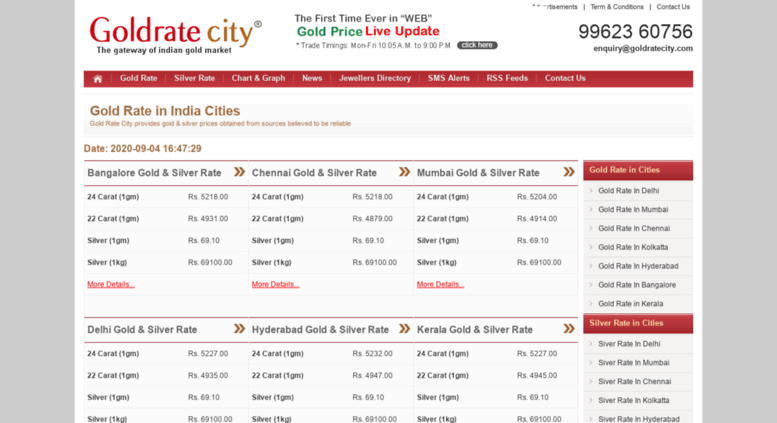The image size is (777, 423).
Task: Open Delhi rates double-arrow icon
Action: click(x=239, y=329)
